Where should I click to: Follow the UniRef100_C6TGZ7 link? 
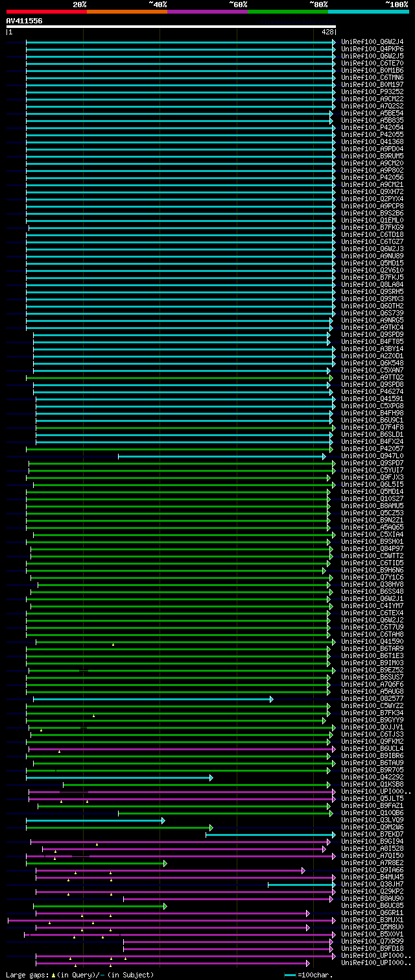(372, 242)
